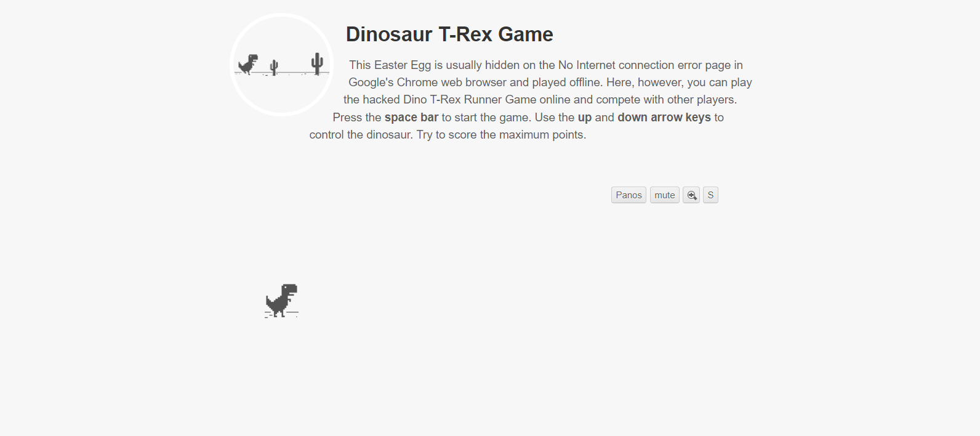
Task: Open the Panos leaderboard panel
Action: coord(628,195)
